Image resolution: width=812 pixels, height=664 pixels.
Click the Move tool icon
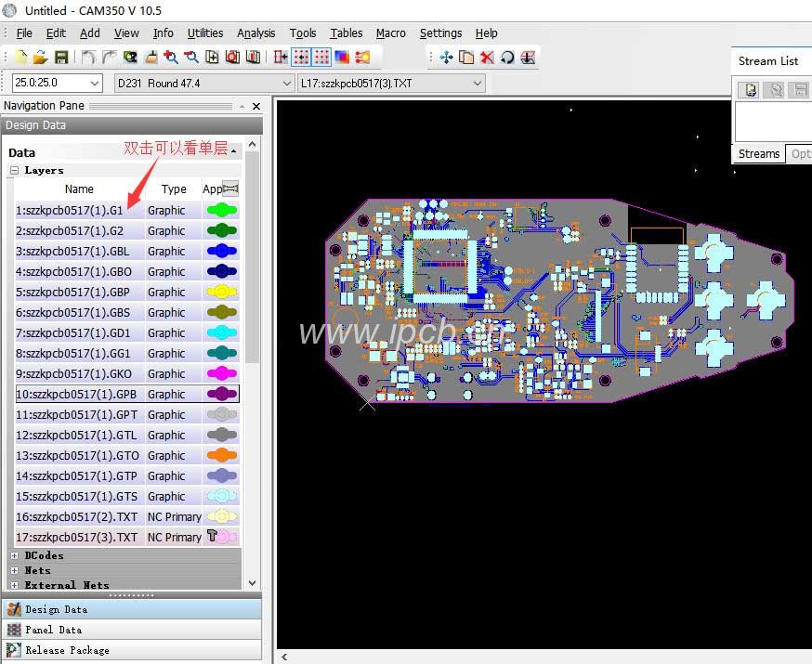click(446, 57)
